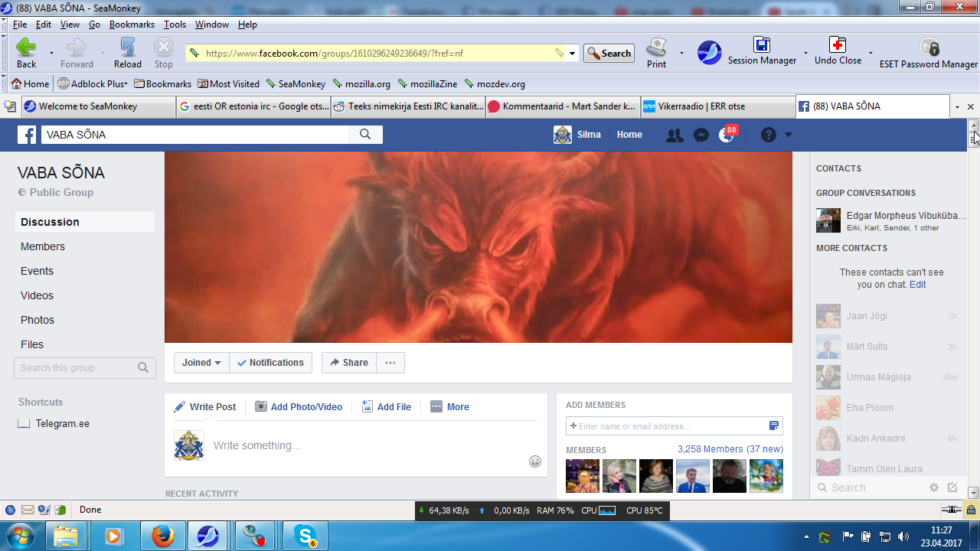Open Facebook friend requests icon
980x551 pixels.
675,135
